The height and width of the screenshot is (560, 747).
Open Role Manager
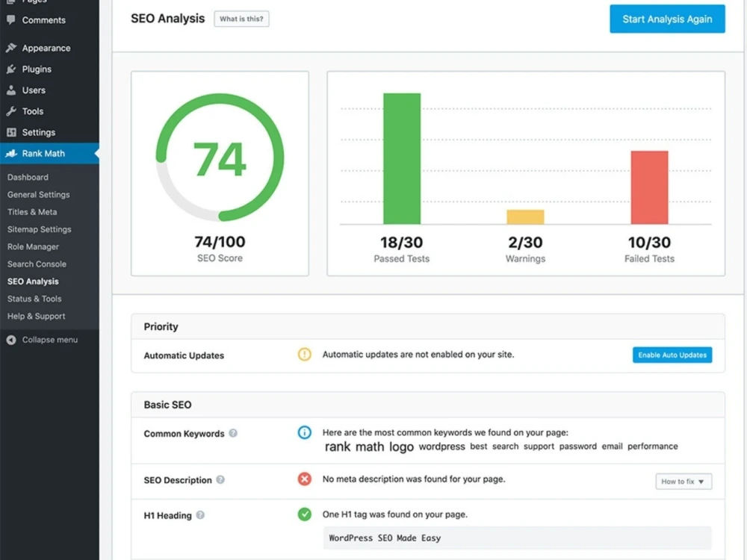(33, 246)
